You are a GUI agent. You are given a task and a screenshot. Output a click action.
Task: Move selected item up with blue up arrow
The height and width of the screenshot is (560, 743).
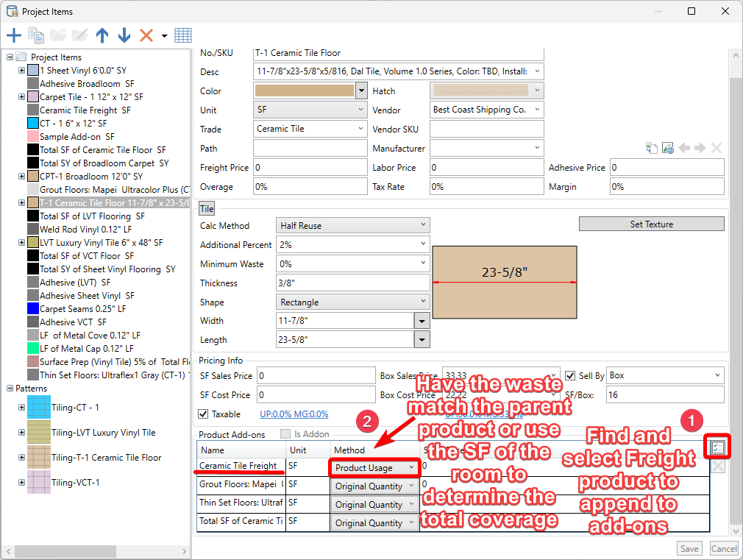[x=102, y=35]
